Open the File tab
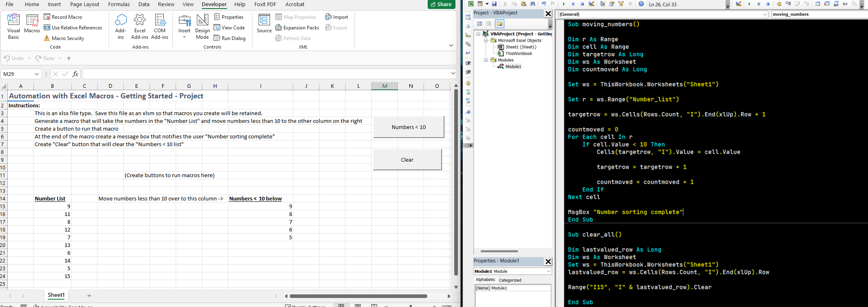 (x=9, y=4)
